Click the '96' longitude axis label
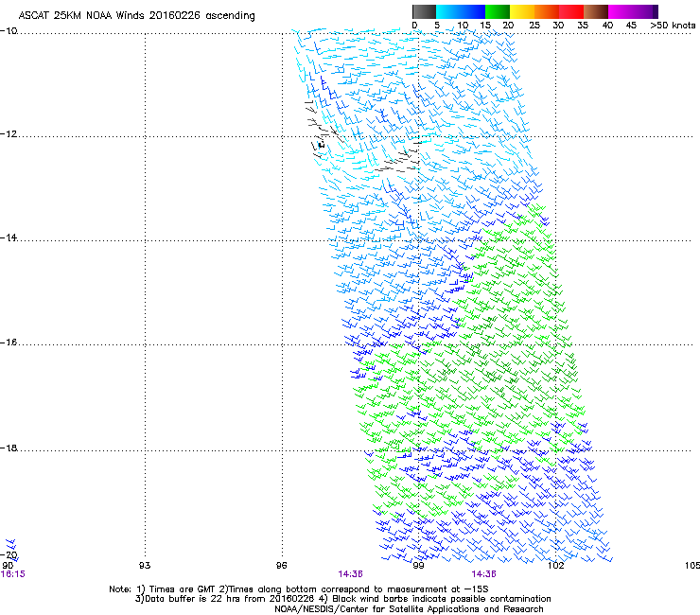700x615 pixels. (x=281, y=566)
